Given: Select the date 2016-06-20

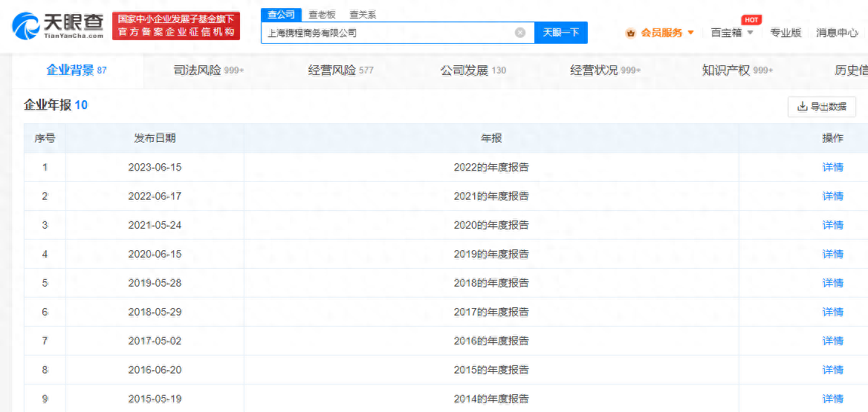Looking at the screenshot, I should click(x=155, y=370).
